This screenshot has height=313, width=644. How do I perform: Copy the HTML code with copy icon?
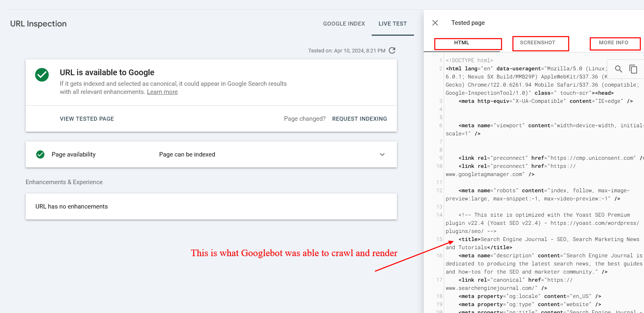point(633,69)
